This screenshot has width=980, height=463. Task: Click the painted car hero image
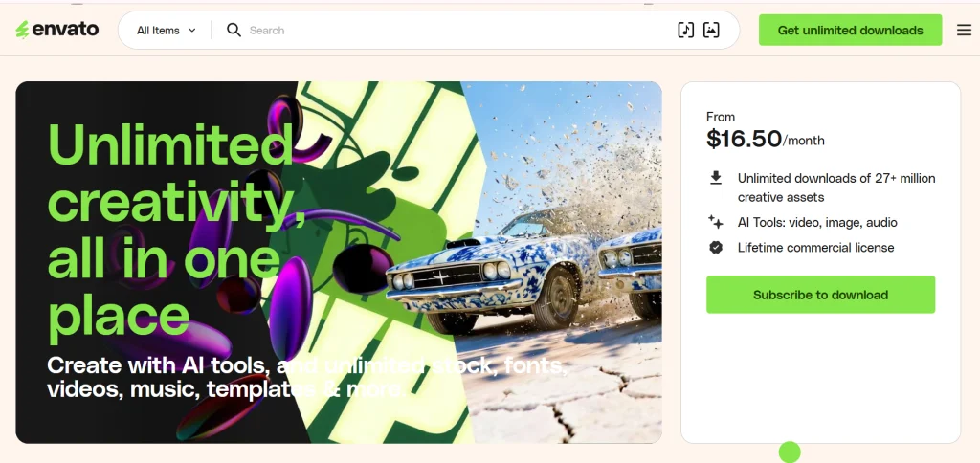tap(550, 262)
